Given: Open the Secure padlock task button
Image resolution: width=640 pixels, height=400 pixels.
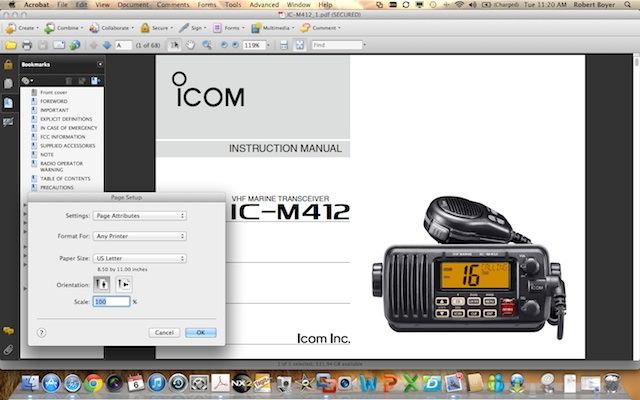Looking at the screenshot, I should pyautogui.click(x=156, y=28).
